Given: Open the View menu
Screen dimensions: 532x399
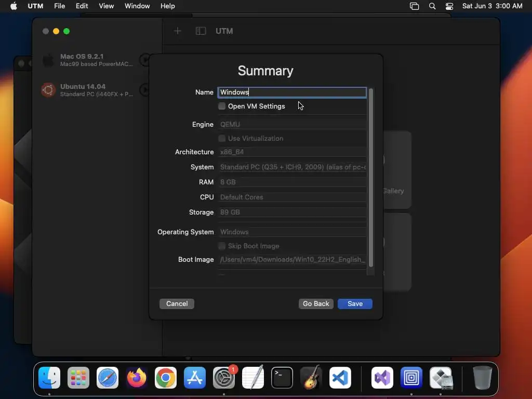Looking at the screenshot, I should 106,6.
